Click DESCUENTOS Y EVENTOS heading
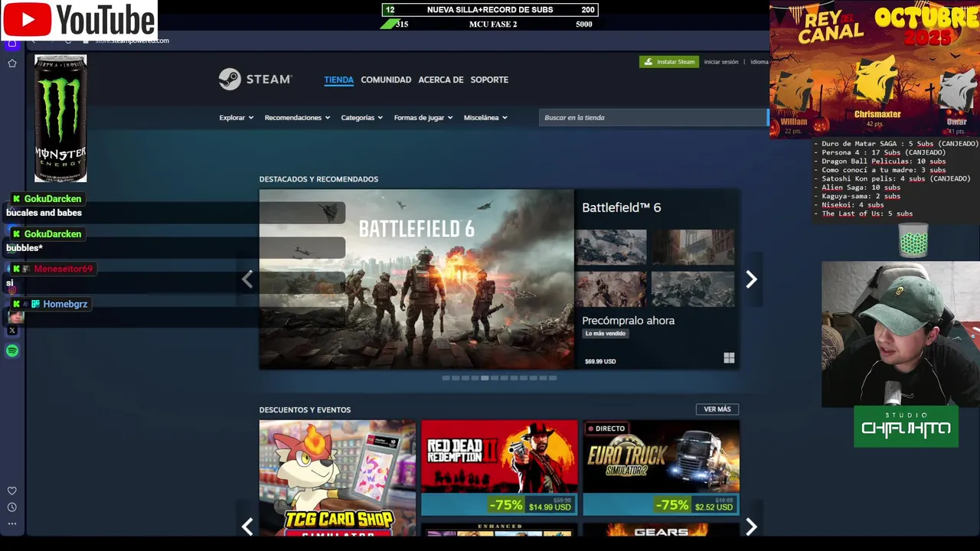Image resolution: width=980 pixels, height=551 pixels. coord(305,410)
